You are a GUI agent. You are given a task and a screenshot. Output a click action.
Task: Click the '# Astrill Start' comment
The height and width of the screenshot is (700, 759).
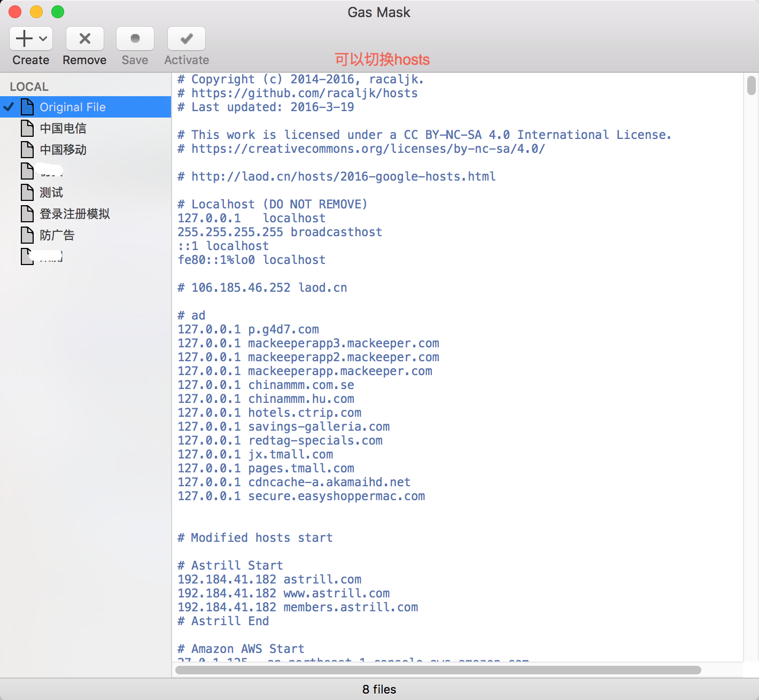230,565
